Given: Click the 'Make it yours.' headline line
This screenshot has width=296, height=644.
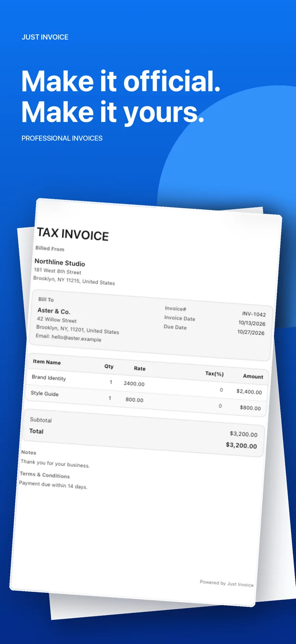Looking at the screenshot, I should click(113, 113).
